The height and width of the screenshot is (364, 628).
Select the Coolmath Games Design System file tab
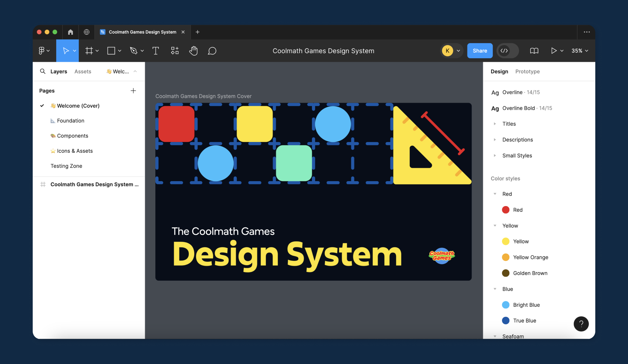click(142, 32)
